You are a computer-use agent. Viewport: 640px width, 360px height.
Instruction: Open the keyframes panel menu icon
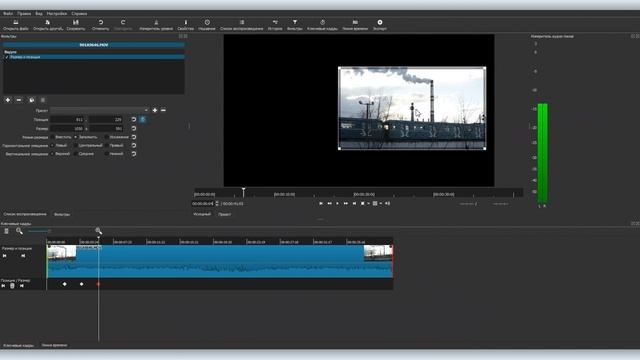pos(6,231)
